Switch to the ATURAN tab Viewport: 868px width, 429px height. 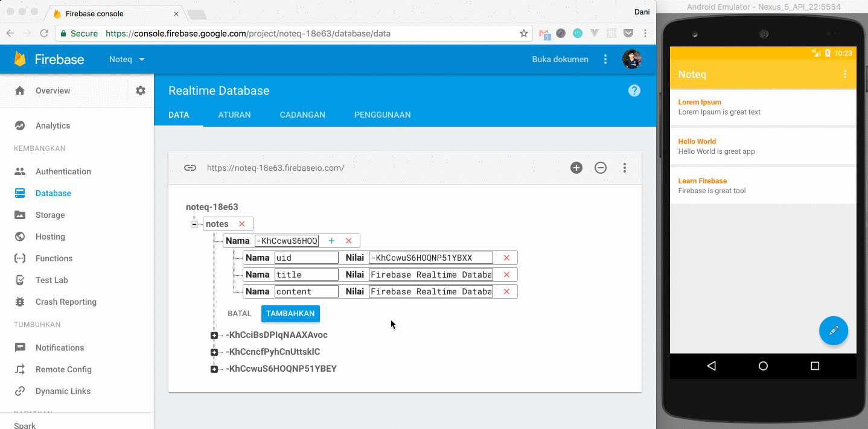point(234,115)
